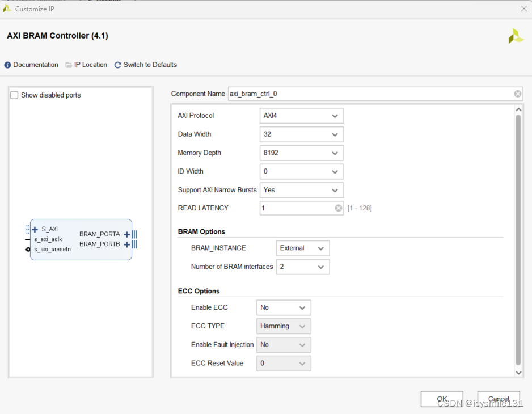Click the Switch to Defaults refresh icon

pyautogui.click(x=118, y=65)
